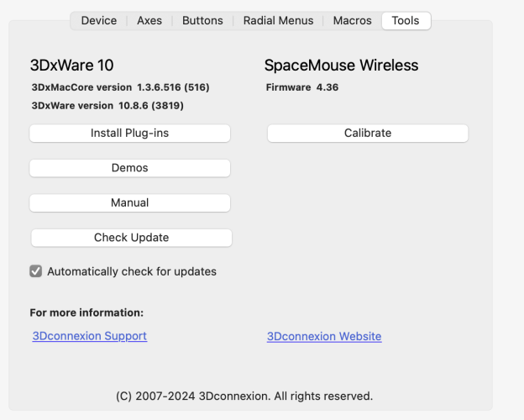Image resolution: width=524 pixels, height=420 pixels.
Task: Switch to the Device tab
Action: (98, 20)
